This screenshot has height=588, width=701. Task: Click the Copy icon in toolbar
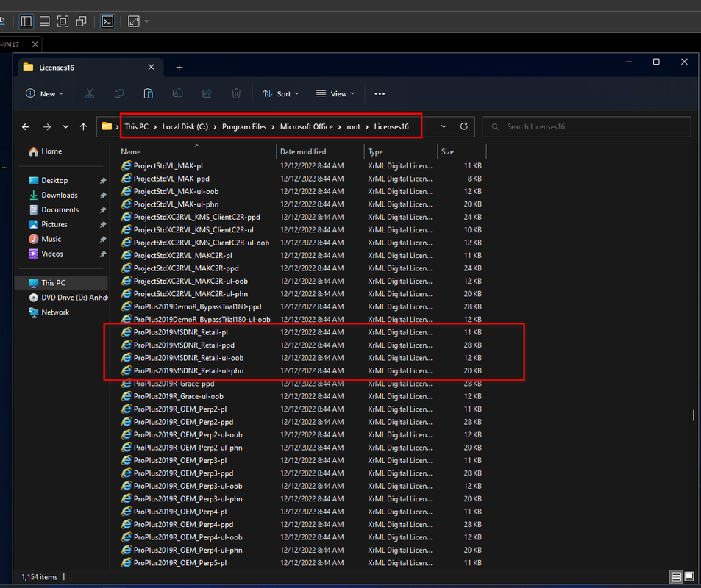click(x=119, y=93)
